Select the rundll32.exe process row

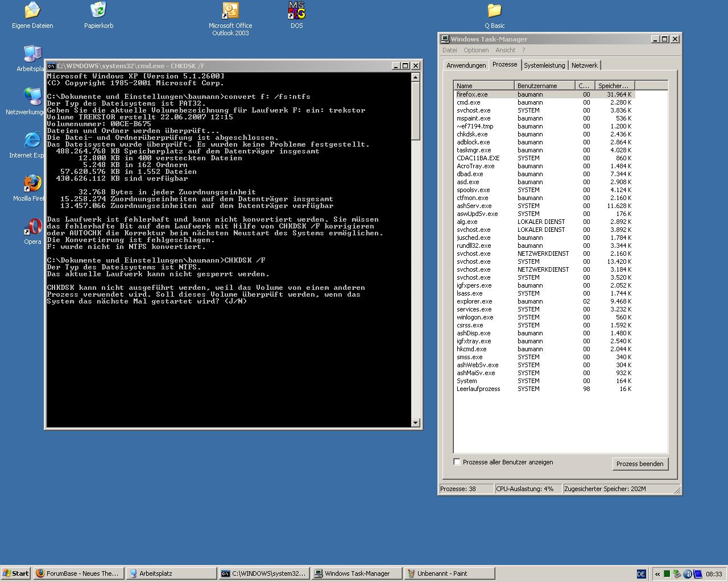[544, 246]
